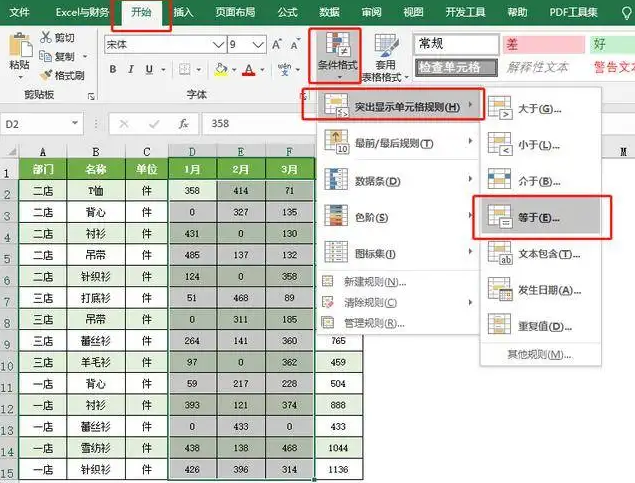Apply the 差 bad cell style
This screenshot has width=635, height=483.
point(544,44)
